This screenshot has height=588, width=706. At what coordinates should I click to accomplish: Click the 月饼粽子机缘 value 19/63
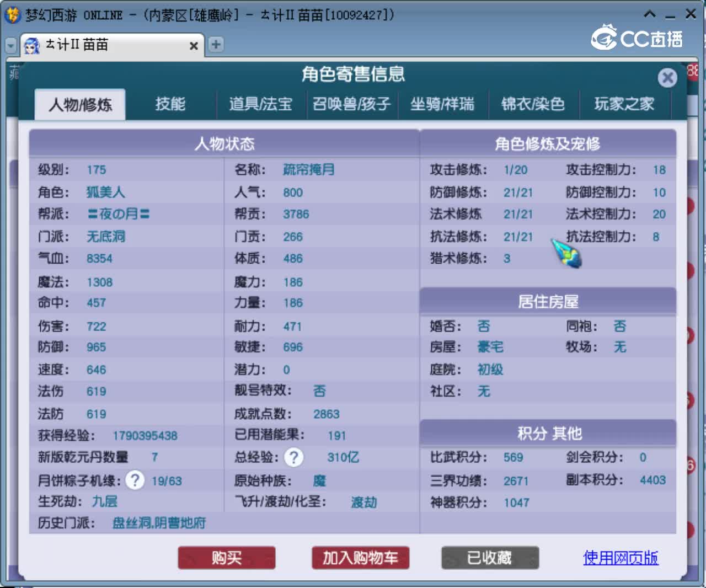(x=167, y=481)
